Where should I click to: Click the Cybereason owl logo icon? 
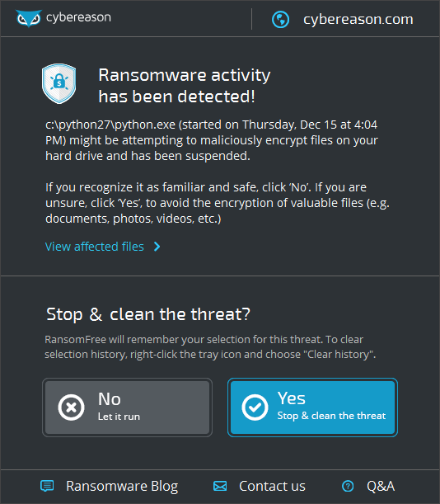[x=29, y=18]
